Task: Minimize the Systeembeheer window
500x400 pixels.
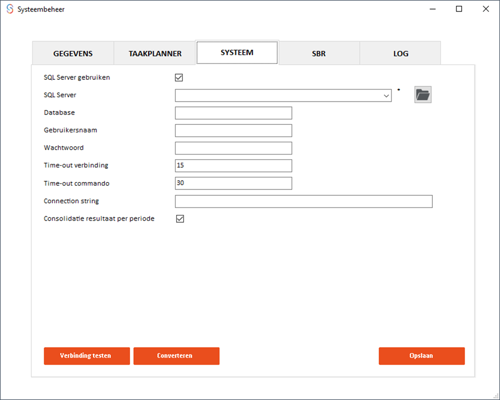Action: tap(433, 9)
